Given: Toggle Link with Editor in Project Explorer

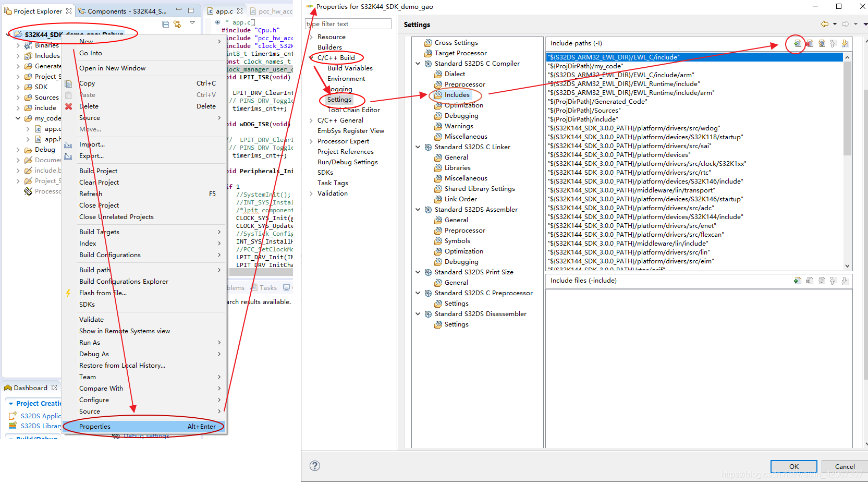Looking at the screenshot, I should pyautogui.click(x=177, y=24).
